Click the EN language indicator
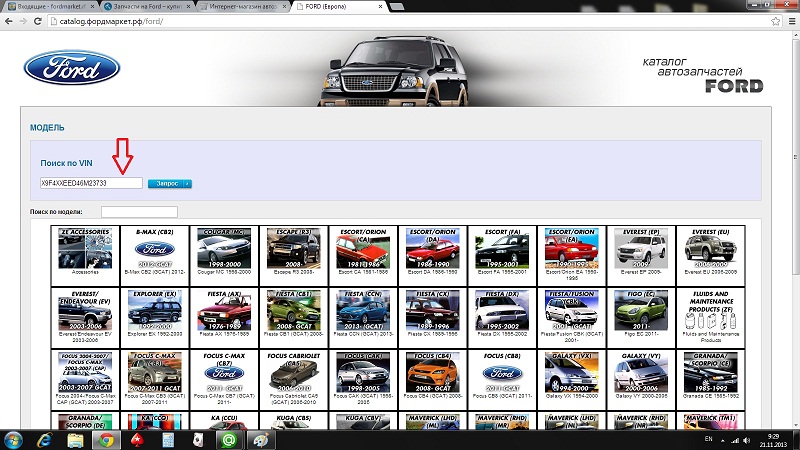This screenshot has width=800, height=450. (x=708, y=439)
